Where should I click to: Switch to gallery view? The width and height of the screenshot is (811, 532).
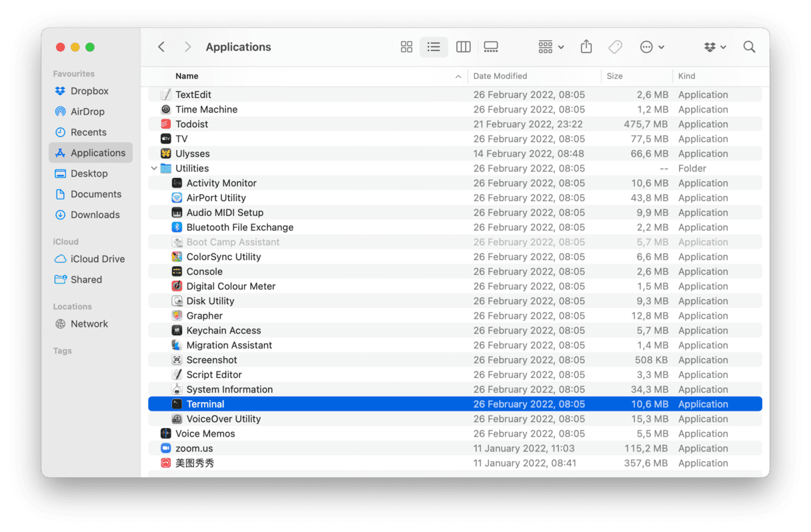(x=492, y=47)
